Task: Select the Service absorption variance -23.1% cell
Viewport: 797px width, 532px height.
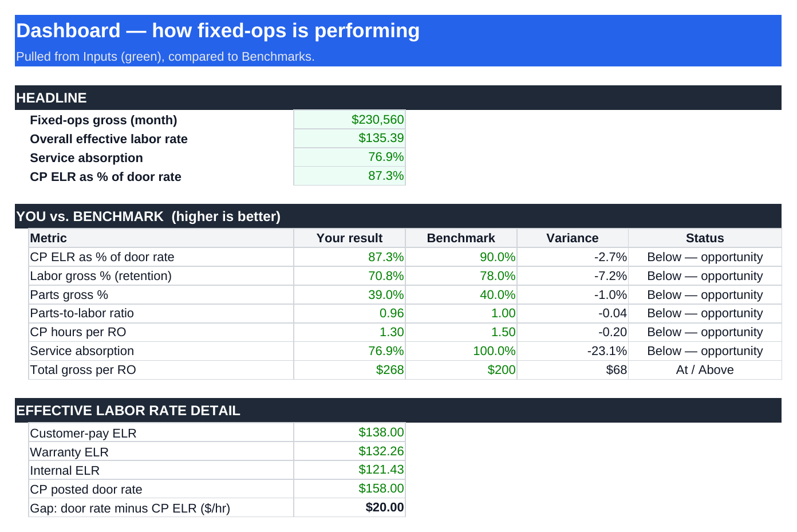Action: point(573,351)
